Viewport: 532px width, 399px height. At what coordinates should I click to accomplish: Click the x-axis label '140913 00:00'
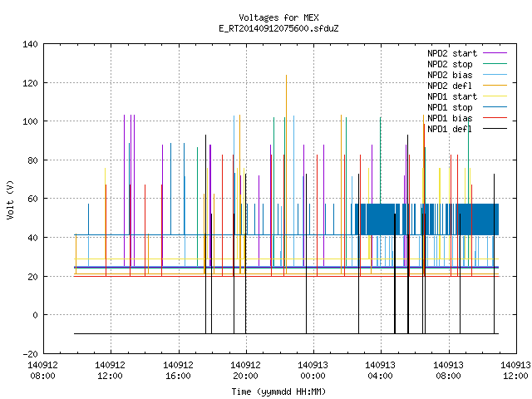313,371
